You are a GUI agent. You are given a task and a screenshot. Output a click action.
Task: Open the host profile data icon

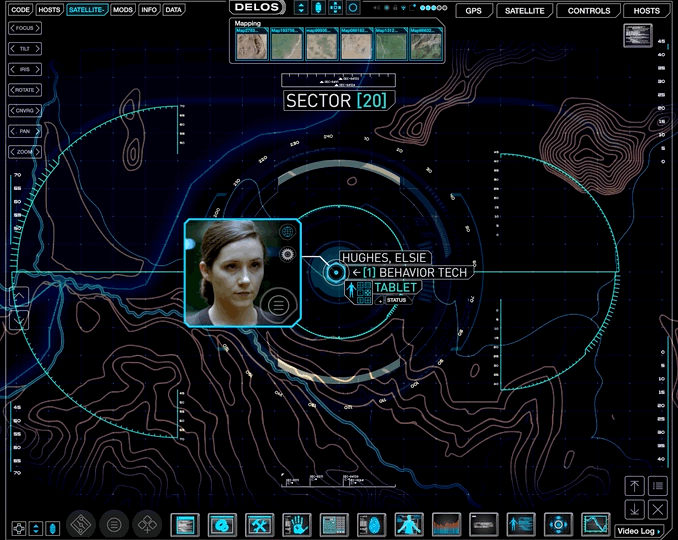tap(521, 525)
